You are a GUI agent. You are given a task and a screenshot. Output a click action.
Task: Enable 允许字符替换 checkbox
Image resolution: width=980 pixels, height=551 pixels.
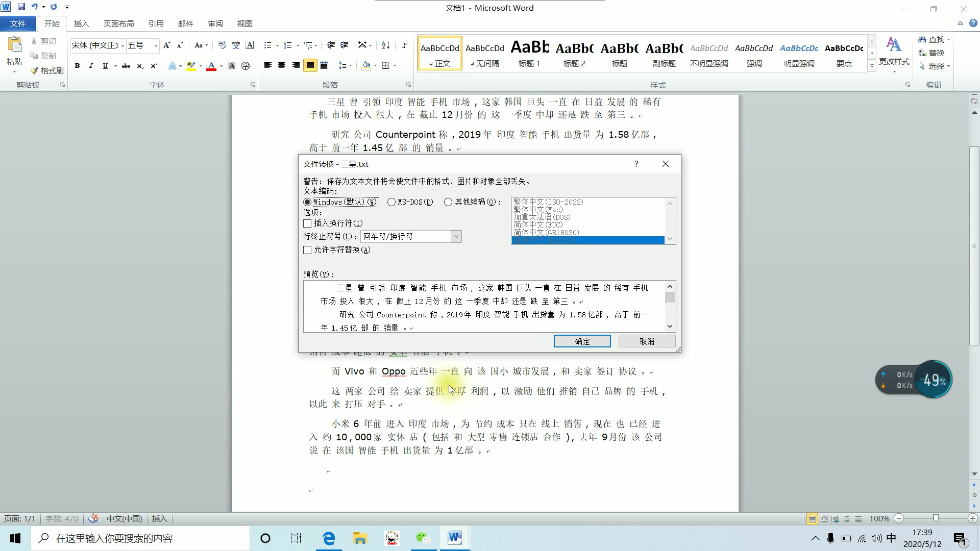pos(307,250)
